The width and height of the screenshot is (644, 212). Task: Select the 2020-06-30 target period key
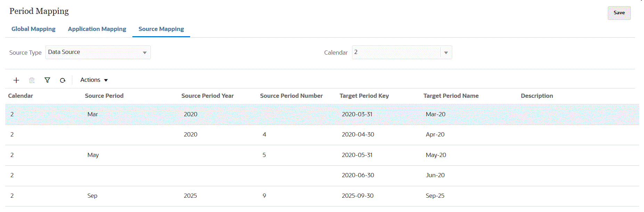[x=358, y=175]
